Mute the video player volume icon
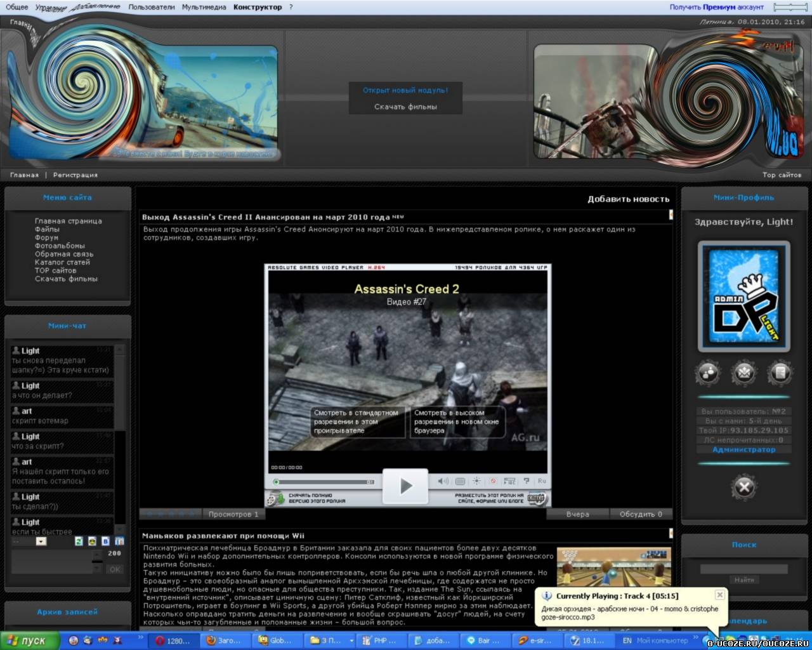The width and height of the screenshot is (812, 650). click(443, 481)
